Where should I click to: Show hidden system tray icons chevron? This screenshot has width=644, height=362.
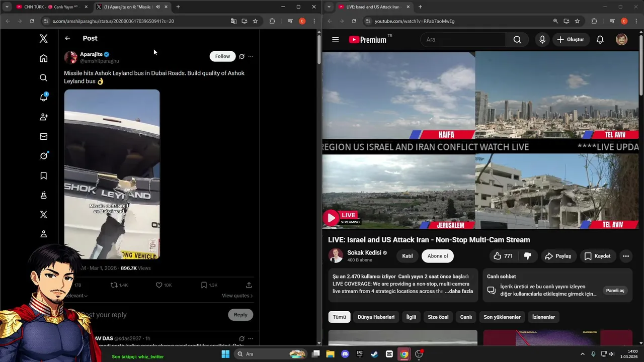point(583,354)
